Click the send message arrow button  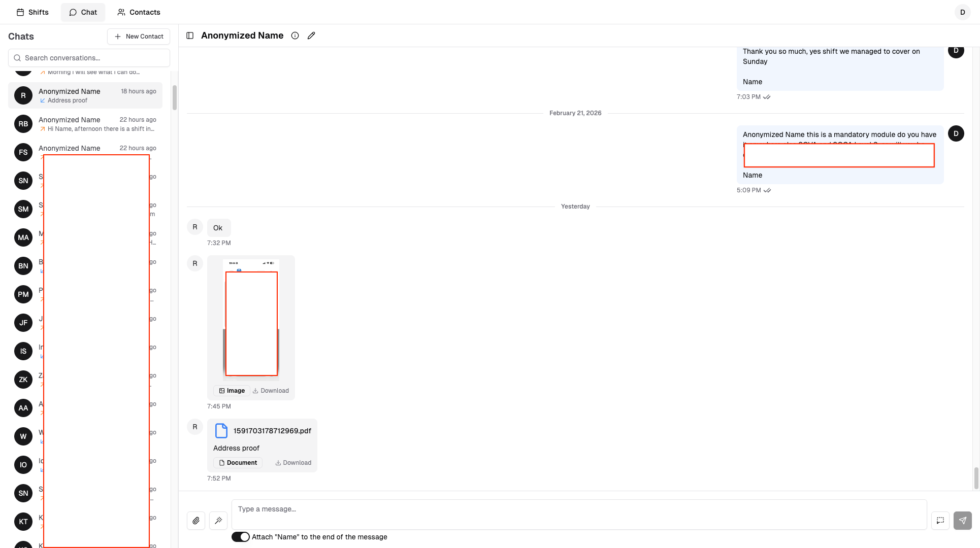[x=962, y=521]
